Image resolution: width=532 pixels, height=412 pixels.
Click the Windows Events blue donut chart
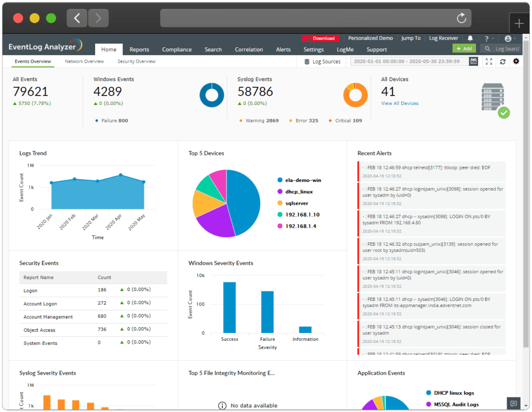212,95
